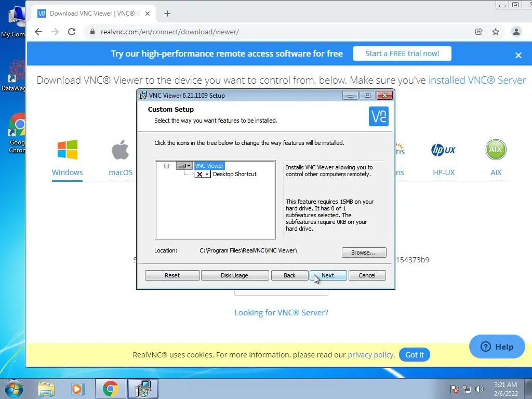
Task: Click the Apple logo icon
Action: click(x=121, y=150)
